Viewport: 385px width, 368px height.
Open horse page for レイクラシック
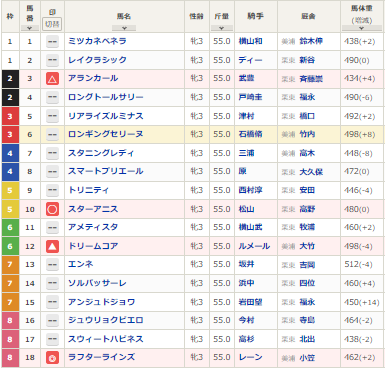(x=97, y=60)
